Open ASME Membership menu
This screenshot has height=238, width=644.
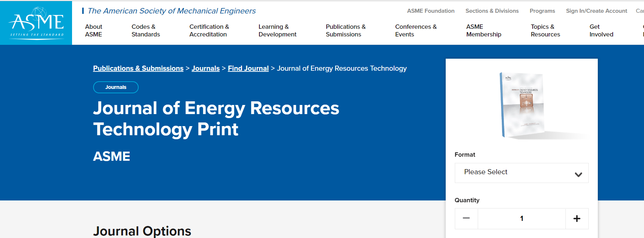click(x=484, y=31)
